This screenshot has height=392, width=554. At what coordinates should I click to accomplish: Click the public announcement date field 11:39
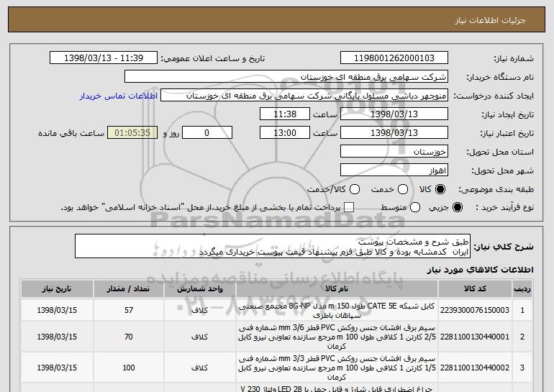pos(104,58)
